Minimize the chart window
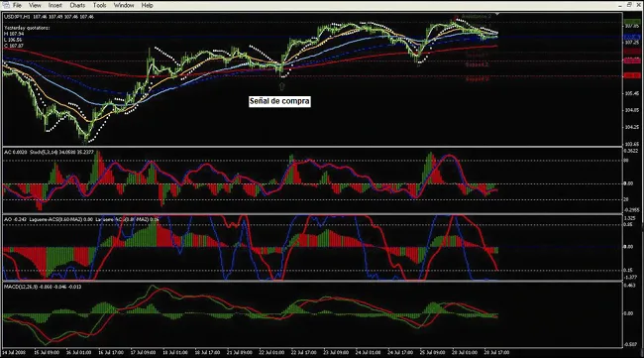This screenshot has height=358, width=644. [620, 5]
